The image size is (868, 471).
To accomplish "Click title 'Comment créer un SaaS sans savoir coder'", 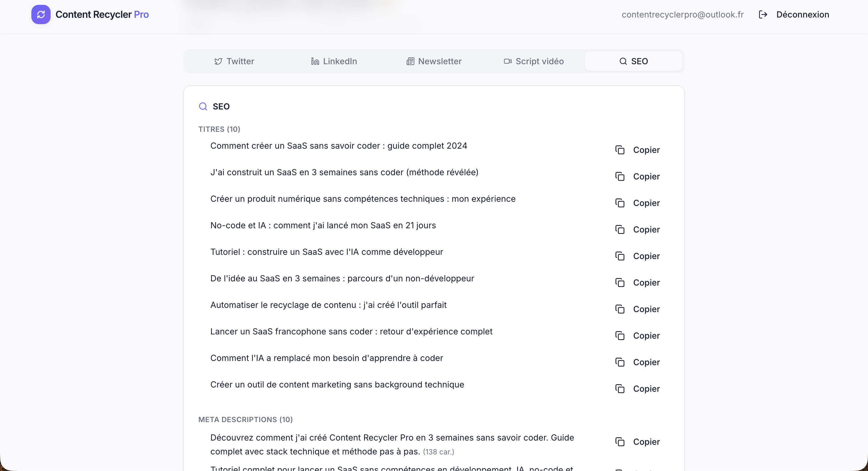I will (339, 146).
